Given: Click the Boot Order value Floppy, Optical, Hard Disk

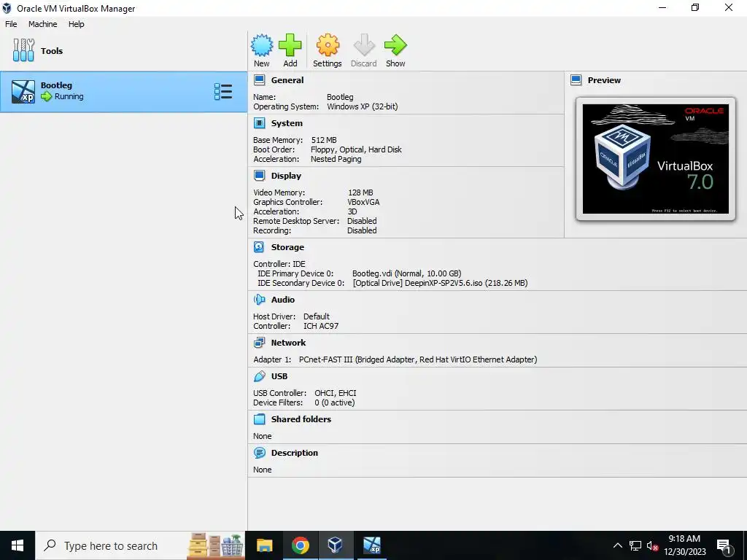Looking at the screenshot, I should coord(356,149).
